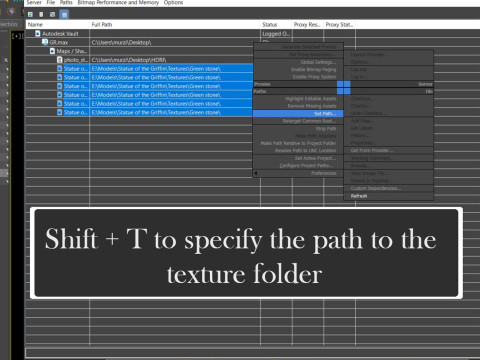Toggle Highlight Editable Assets option
The height and width of the screenshot is (360, 480).
[x=311, y=99]
